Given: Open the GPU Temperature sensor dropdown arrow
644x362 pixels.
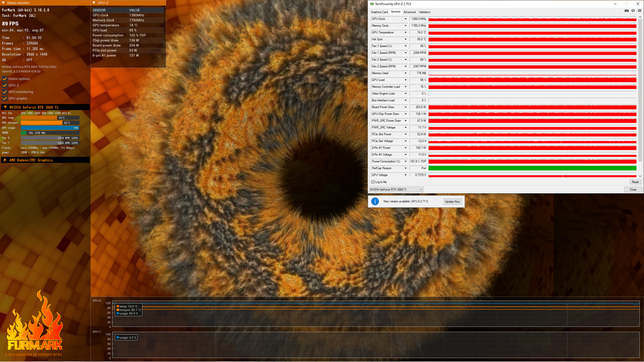Looking at the screenshot, I should 406,32.
